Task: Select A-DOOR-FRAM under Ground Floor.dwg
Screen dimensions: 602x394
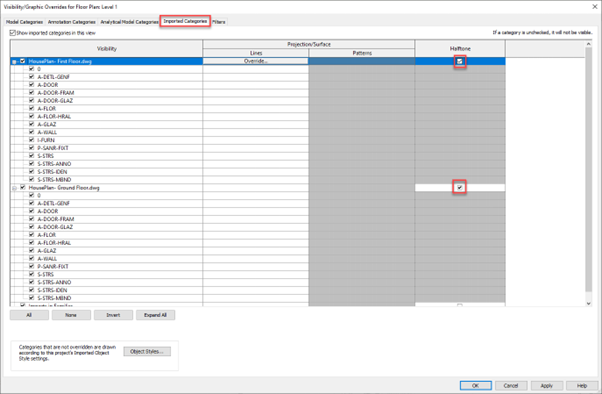Action: [x=56, y=219]
